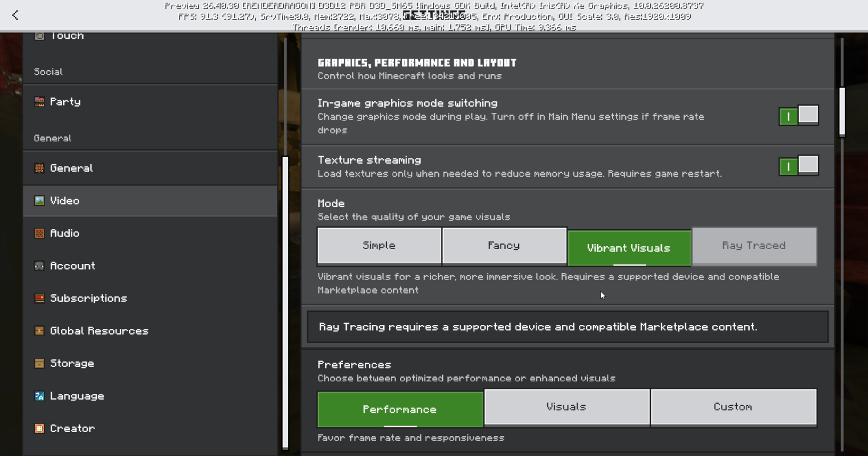Screen dimensions: 868x456
Task: Click the Party icon in sidebar
Action: point(39,102)
